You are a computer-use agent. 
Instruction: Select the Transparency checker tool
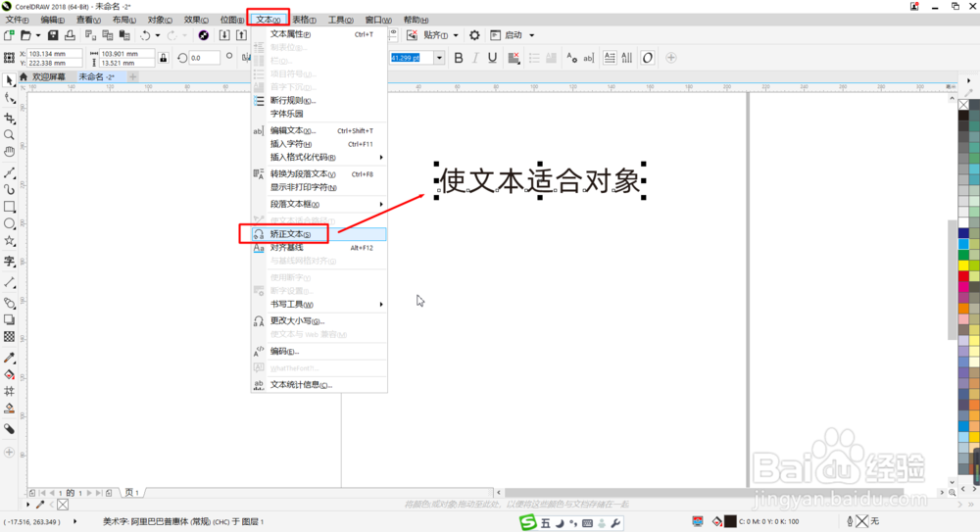coord(10,336)
